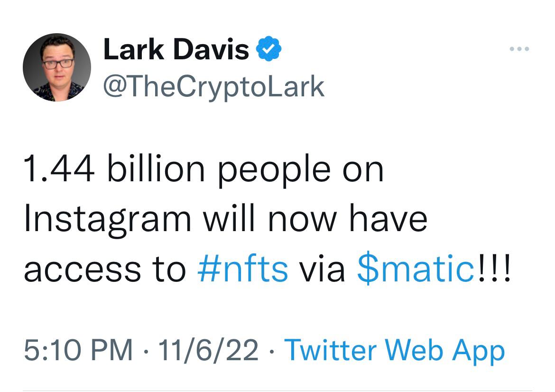Screen dimensions: 555x392
Task: Click the word billion in tweet
Action: click(x=156, y=168)
